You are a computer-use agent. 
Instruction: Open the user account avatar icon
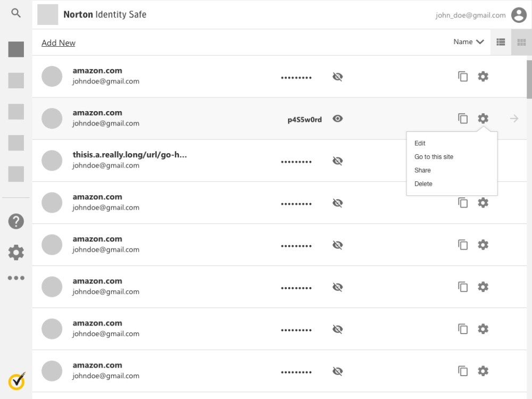pos(519,15)
